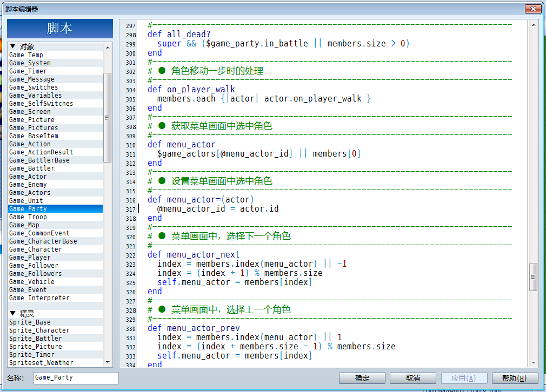Screen dimensions: 546x392
Task: Select Game_Enemy script
Action: (55, 184)
